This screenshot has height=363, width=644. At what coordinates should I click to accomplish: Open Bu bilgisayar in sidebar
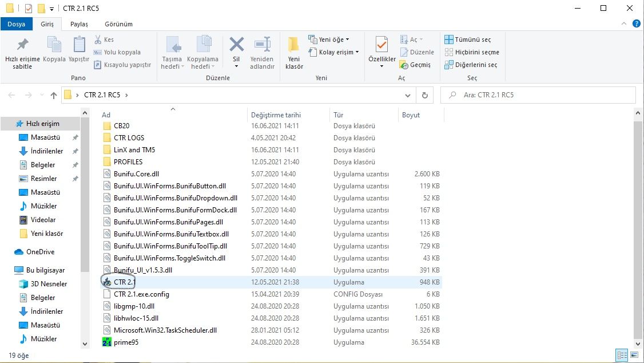[40, 270]
